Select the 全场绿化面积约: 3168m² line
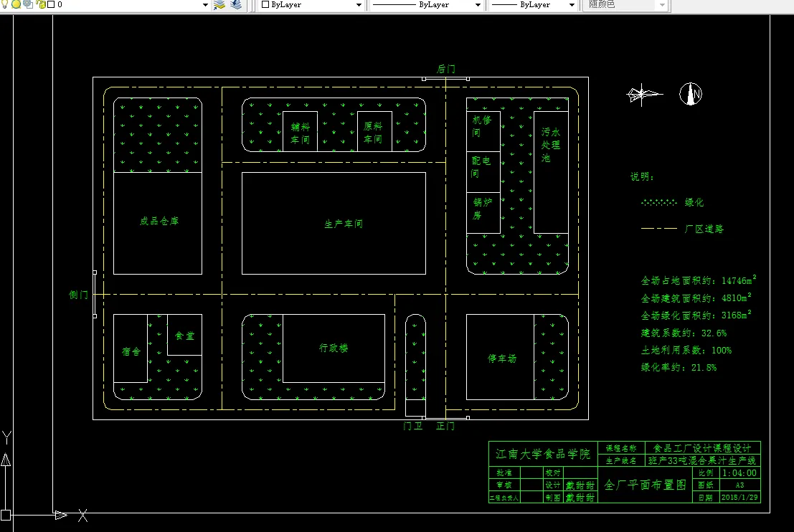This screenshot has height=532, width=794. (696, 314)
